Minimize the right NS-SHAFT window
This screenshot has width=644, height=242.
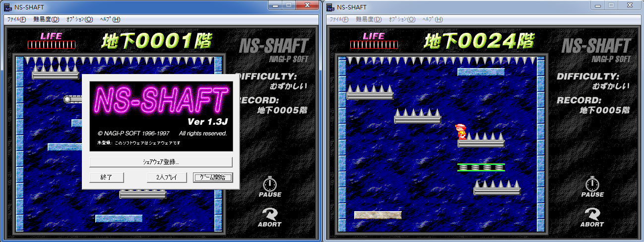tap(598, 5)
